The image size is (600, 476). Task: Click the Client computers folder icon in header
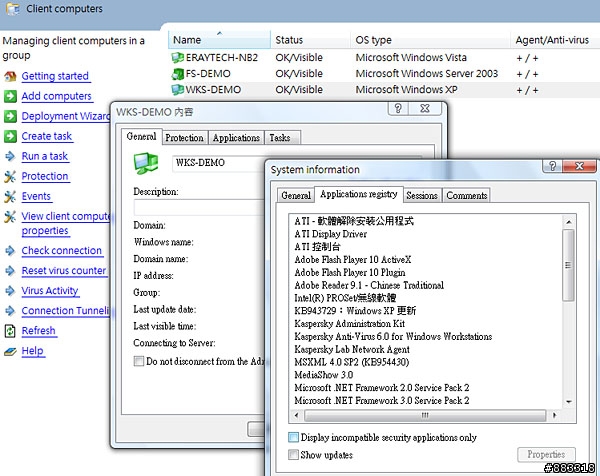[x=12, y=8]
